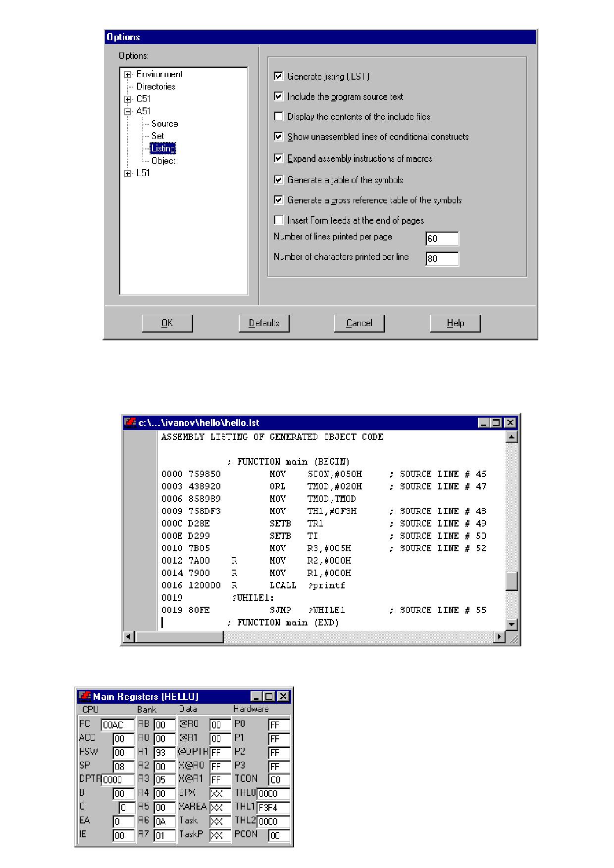
Task: Click the listing scroll-right arrow
Action: [x=500, y=637]
